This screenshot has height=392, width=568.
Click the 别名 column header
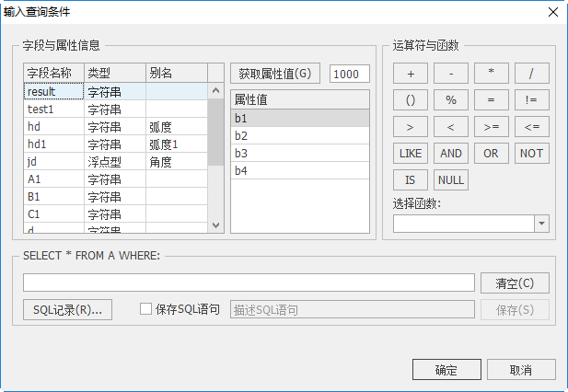pyautogui.click(x=175, y=73)
